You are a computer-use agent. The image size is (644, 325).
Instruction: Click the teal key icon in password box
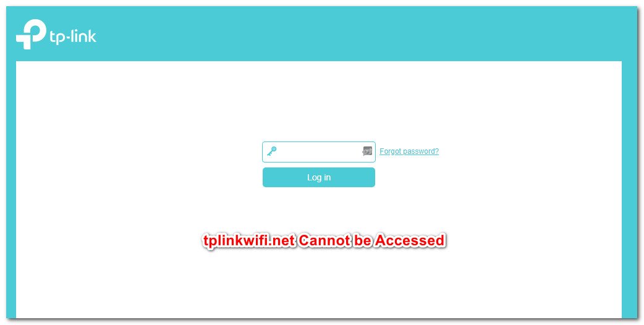[x=271, y=151]
